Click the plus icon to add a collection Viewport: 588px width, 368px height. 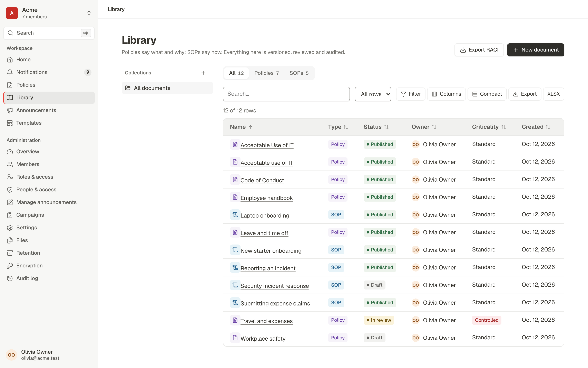[x=203, y=73]
